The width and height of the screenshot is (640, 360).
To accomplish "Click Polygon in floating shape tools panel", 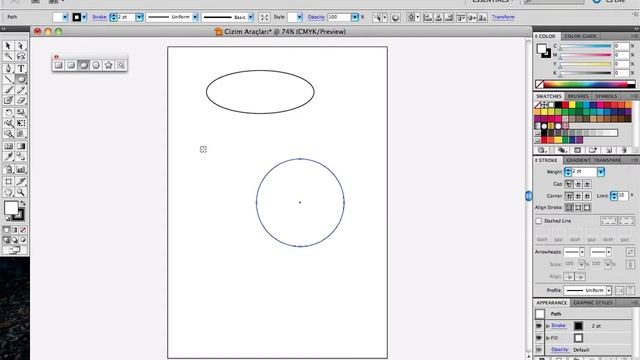I will click(96, 65).
